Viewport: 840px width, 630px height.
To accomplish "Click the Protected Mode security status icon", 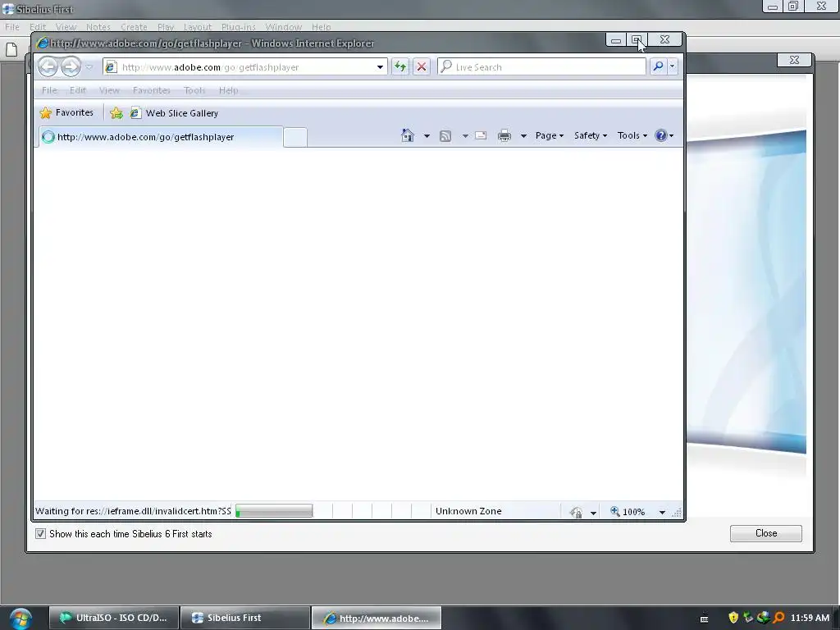I will tap(577, 512).
